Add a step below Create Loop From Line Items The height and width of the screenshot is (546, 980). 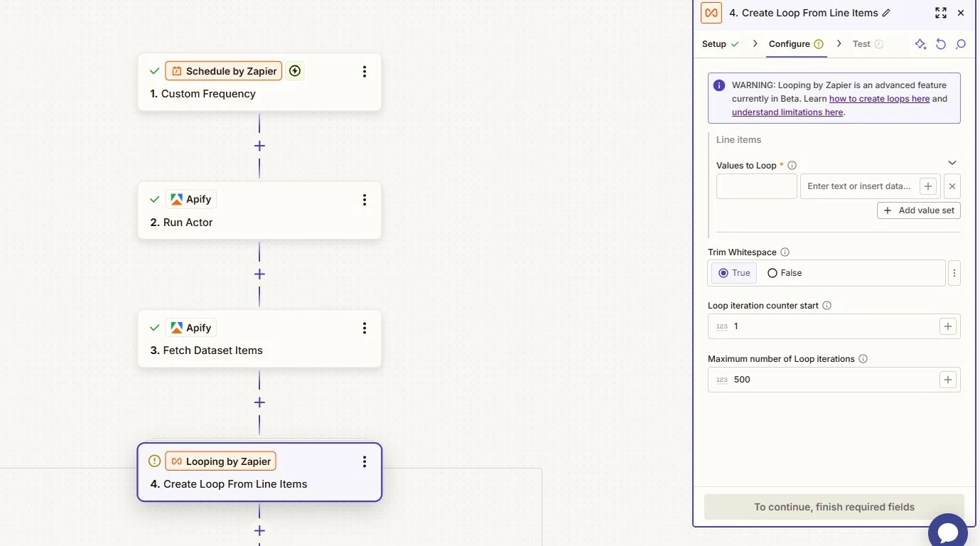coord(259,530)
